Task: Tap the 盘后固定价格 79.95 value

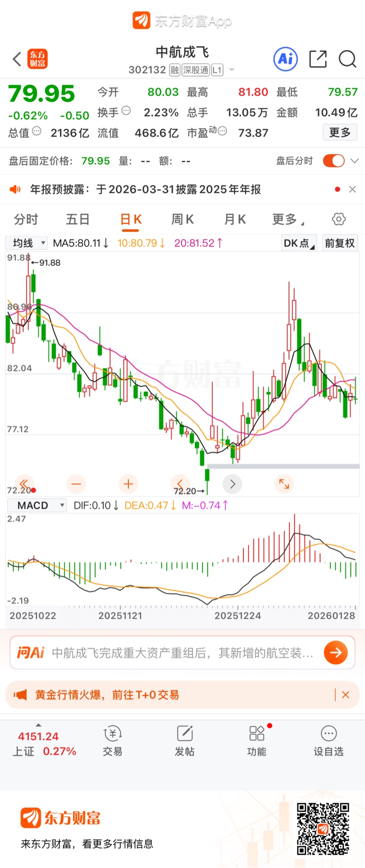Action: click(x=96, y=161)
